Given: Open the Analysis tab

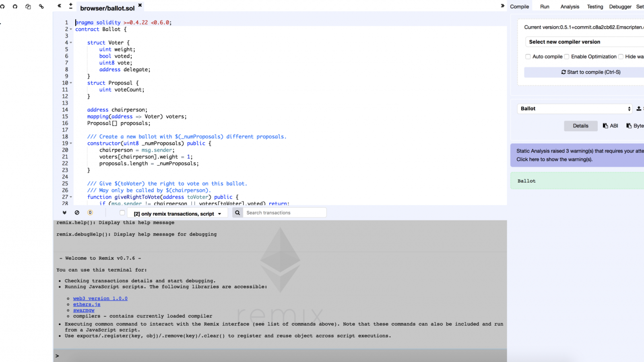Looking at the screenshot, I should (x=570, y=6).
